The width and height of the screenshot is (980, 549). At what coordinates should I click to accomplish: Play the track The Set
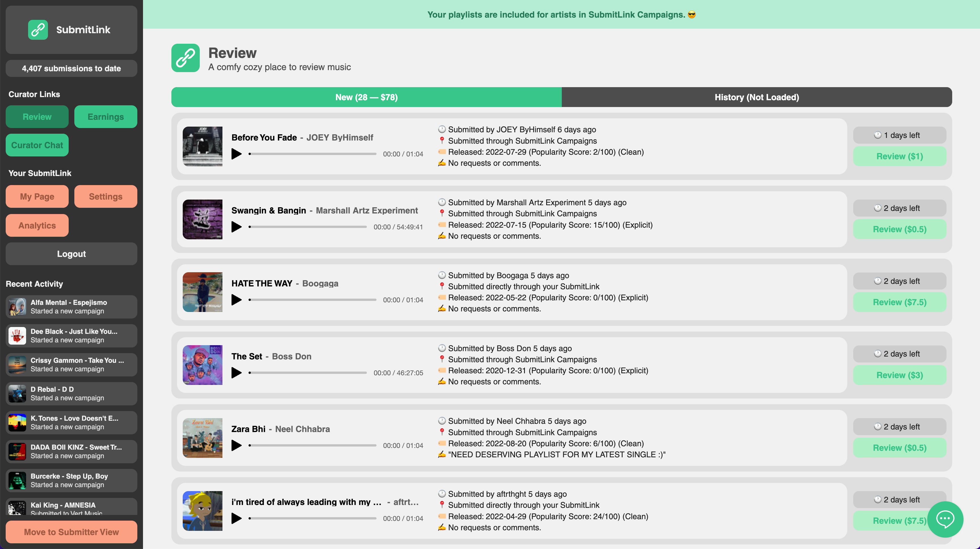click(237, 373)
